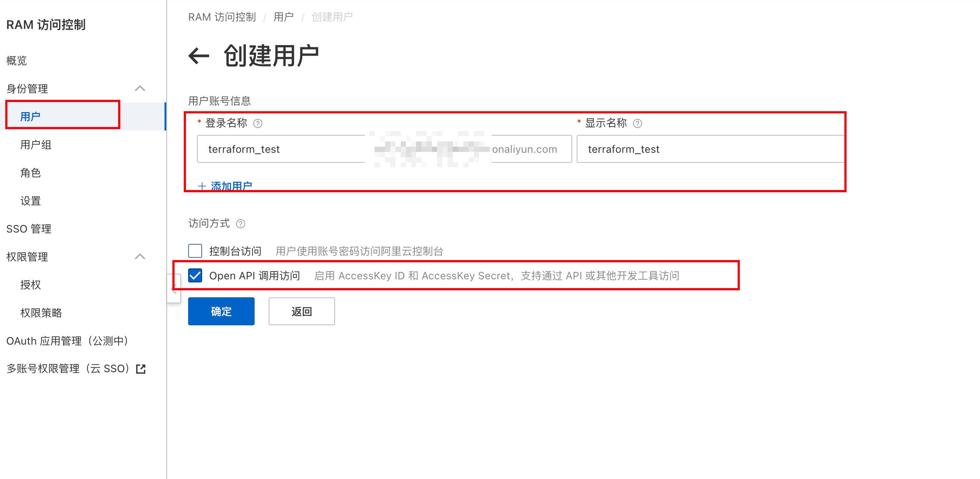Collapse the sidebar with the handle arrow
The width and height of the screenshot is (980, 479).
pos(174,289)
